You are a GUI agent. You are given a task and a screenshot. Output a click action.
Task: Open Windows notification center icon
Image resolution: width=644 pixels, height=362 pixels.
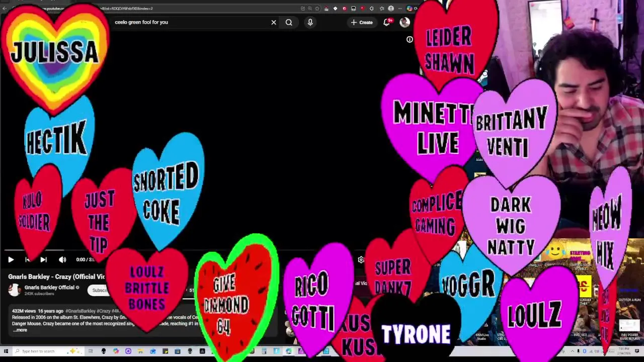[x=637, y=351]
